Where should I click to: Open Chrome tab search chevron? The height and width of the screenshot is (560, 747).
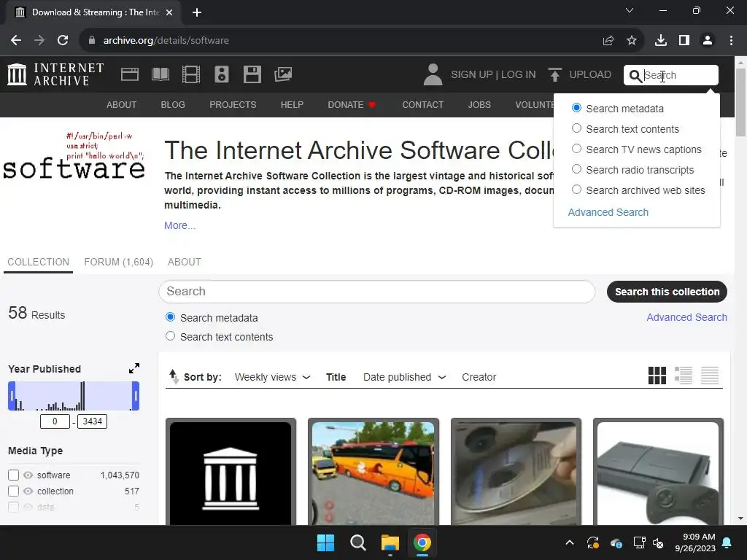(630, 10)
